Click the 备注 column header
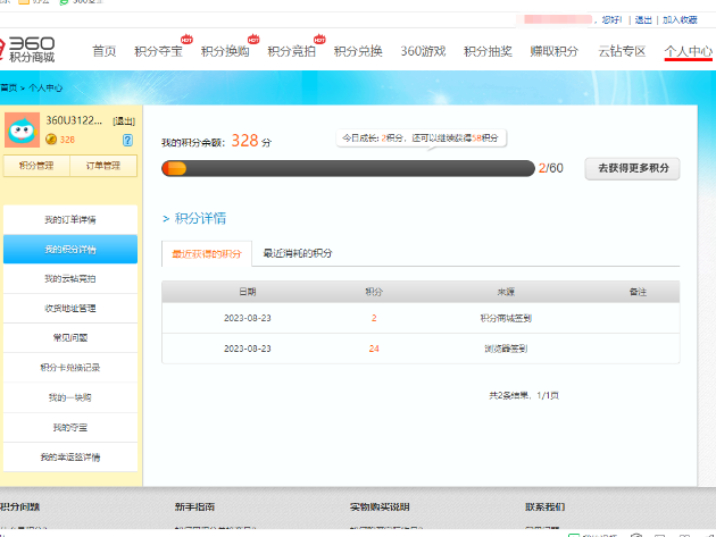The width and height of the screenshot is (716, 537). tap(637, 291)
